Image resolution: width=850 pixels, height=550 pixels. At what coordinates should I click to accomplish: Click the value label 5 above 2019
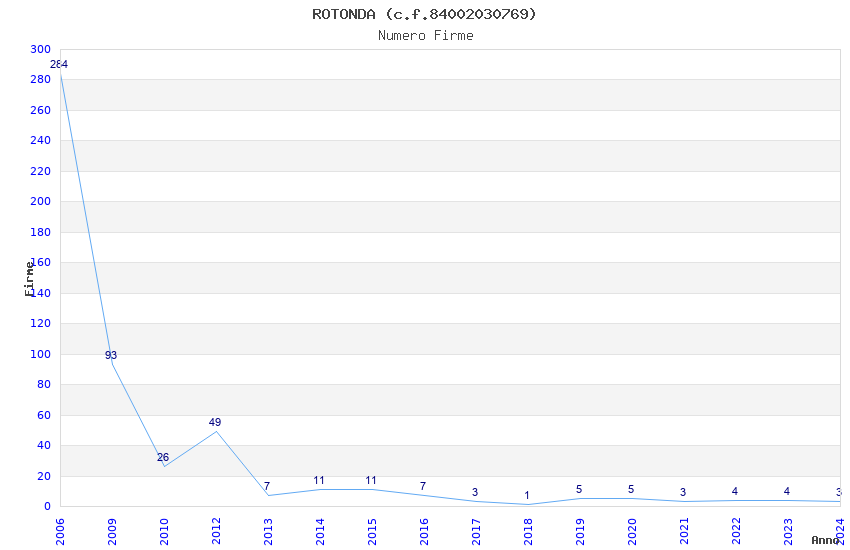[579, 489]
